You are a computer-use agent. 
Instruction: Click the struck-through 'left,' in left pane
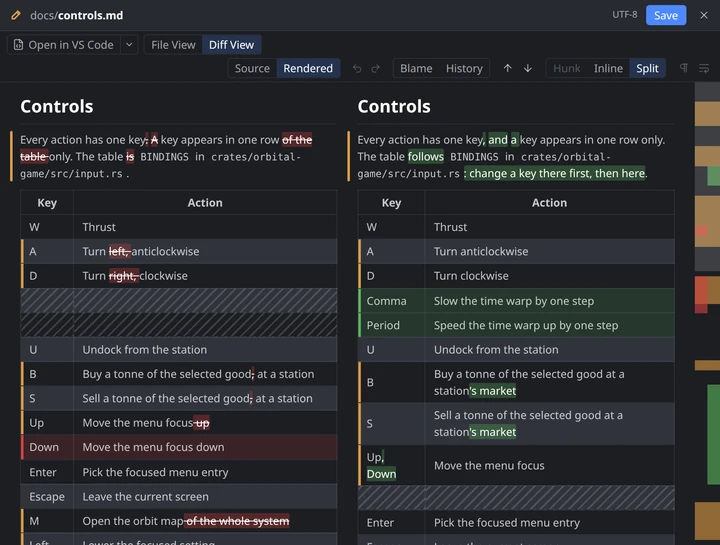coord(119,252)
